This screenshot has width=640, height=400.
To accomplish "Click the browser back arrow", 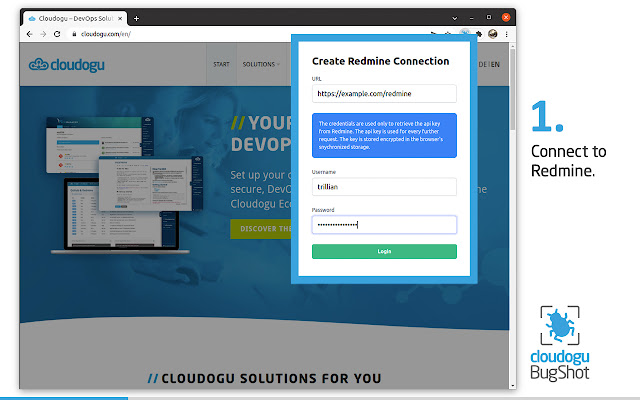I will [29, 34].
